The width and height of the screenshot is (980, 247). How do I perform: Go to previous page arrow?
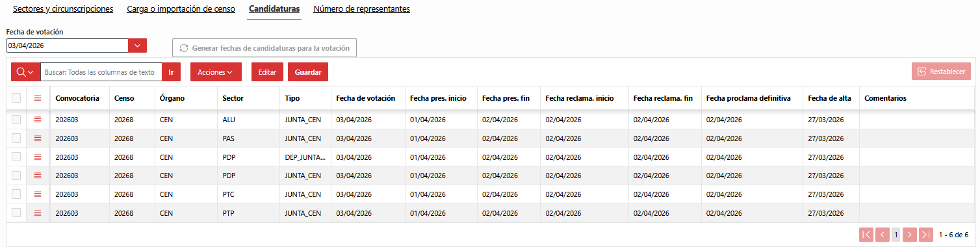(x=883, y=235)
